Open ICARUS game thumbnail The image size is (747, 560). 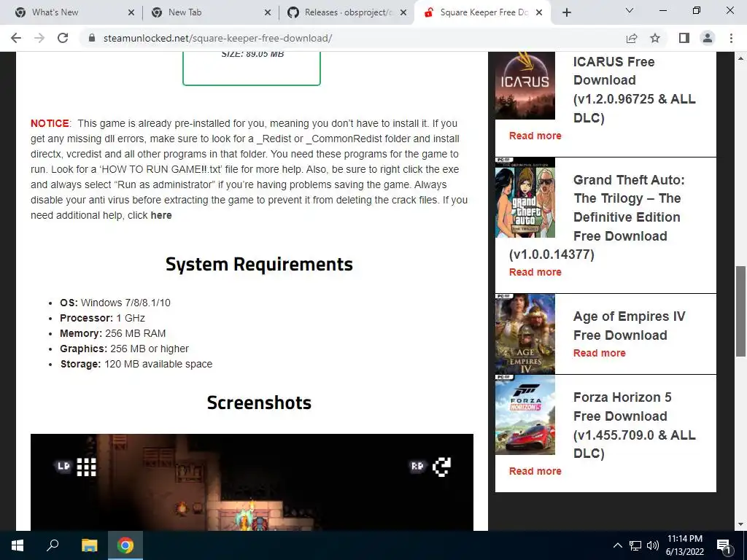point(525,86)
